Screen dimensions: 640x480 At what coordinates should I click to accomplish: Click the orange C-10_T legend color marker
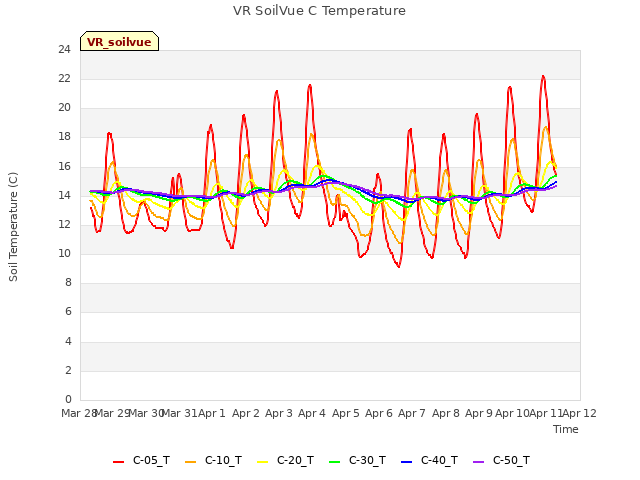click(x=190, y=462)
